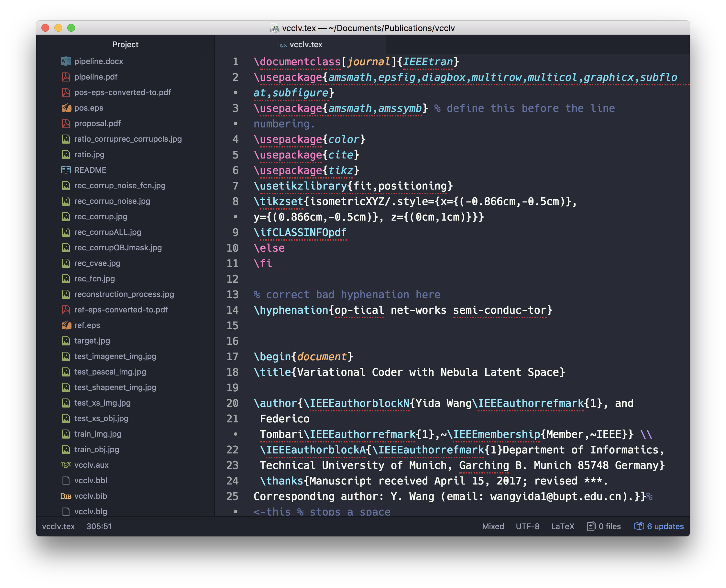The height and width of the screenshot is (588, 726).
Task: Click the TeX icon beside vcclv.aux
Action: [x=66, y=465]
